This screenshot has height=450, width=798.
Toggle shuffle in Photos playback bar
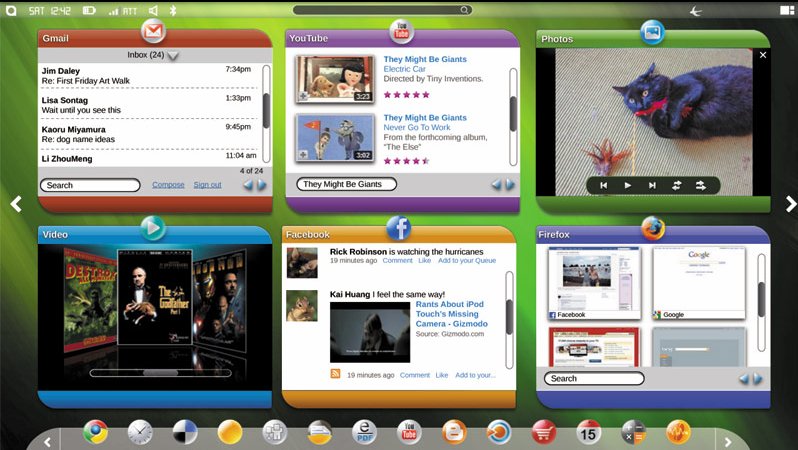(701, 186)
